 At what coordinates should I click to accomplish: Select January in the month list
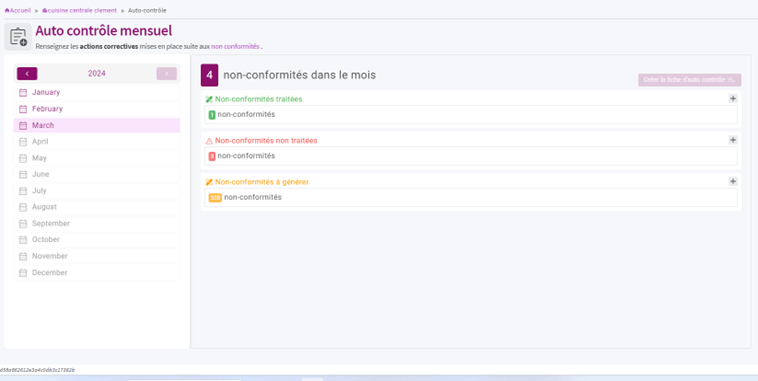click(x=97, y=92)
